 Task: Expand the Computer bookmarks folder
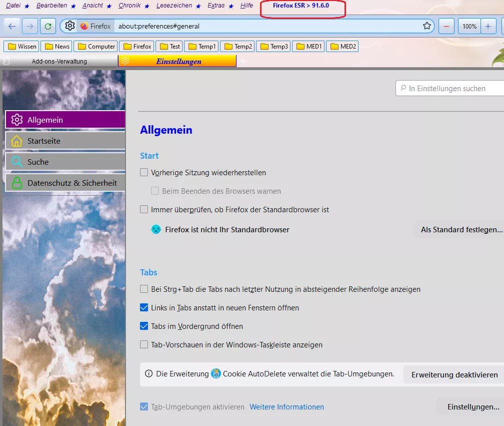[x=95, y=47]
